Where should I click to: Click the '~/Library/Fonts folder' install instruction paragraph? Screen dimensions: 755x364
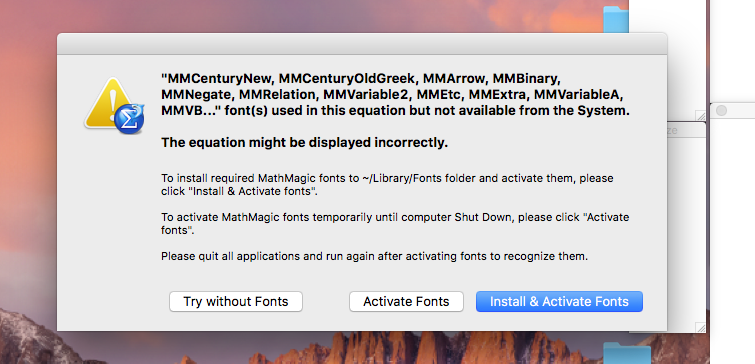(x=387, y=184)
